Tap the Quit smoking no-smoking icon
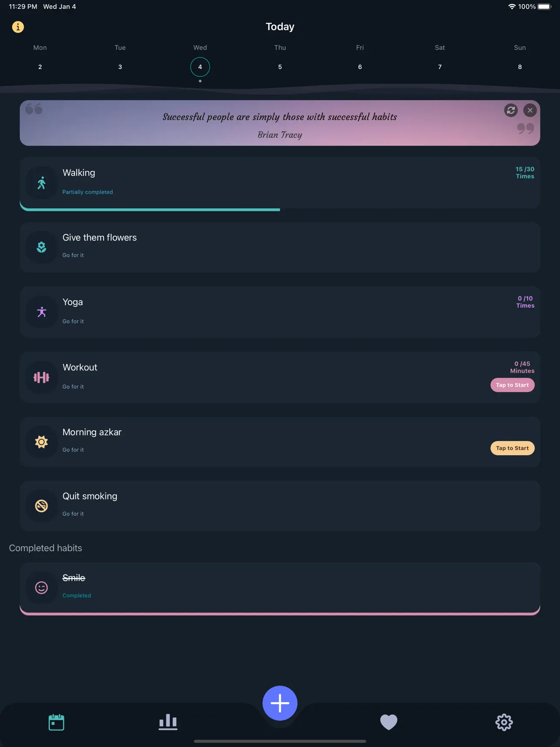The width and height of the screenshot is (560, 747). click(41, 506)
